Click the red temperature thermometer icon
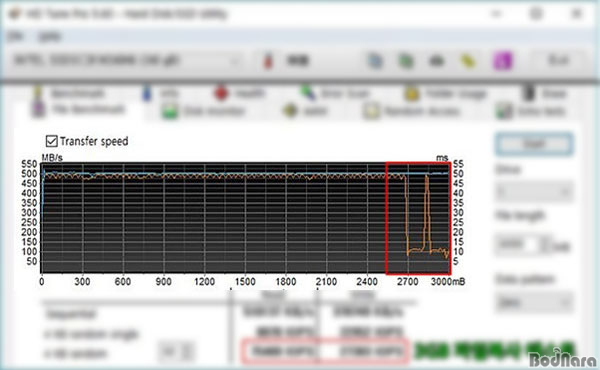Viewport: 600px width, 370px height. pyautogui.click(x=268, y=60)
